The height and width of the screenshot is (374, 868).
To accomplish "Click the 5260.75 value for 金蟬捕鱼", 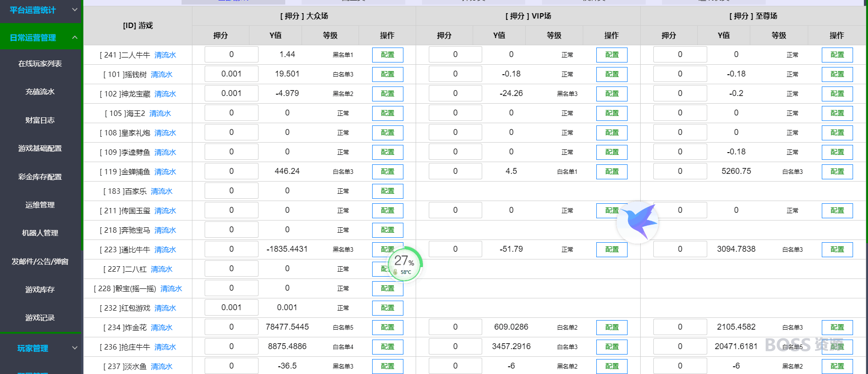I will pos(736,171).
